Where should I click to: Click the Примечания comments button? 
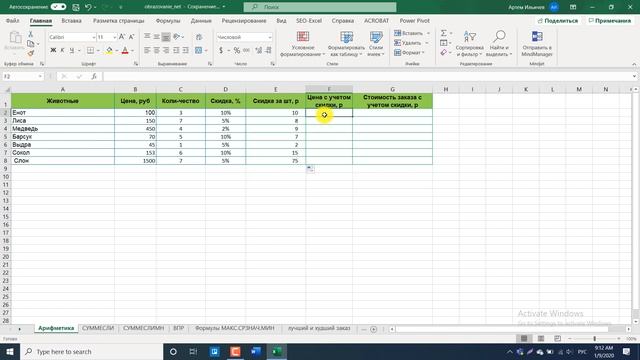(609, 20)
